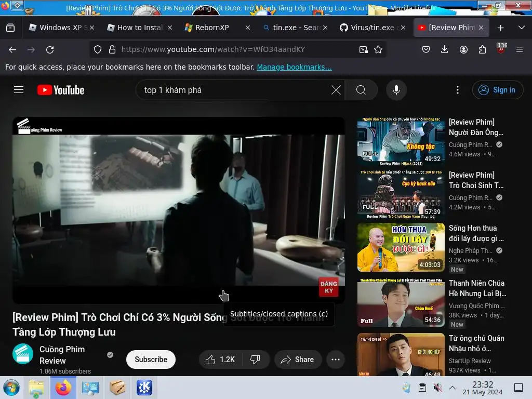This screenshot has width=532, height=399.
Task: Open Trò Chơi Sinh T... 57:39 thumbnail
Action: [x=401, y=194]
